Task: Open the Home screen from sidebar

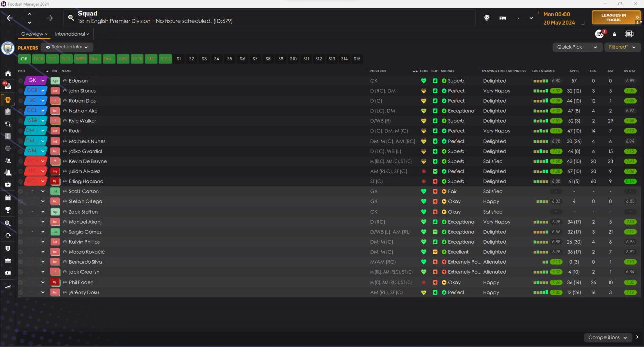Action: click(x=8, y=73)
